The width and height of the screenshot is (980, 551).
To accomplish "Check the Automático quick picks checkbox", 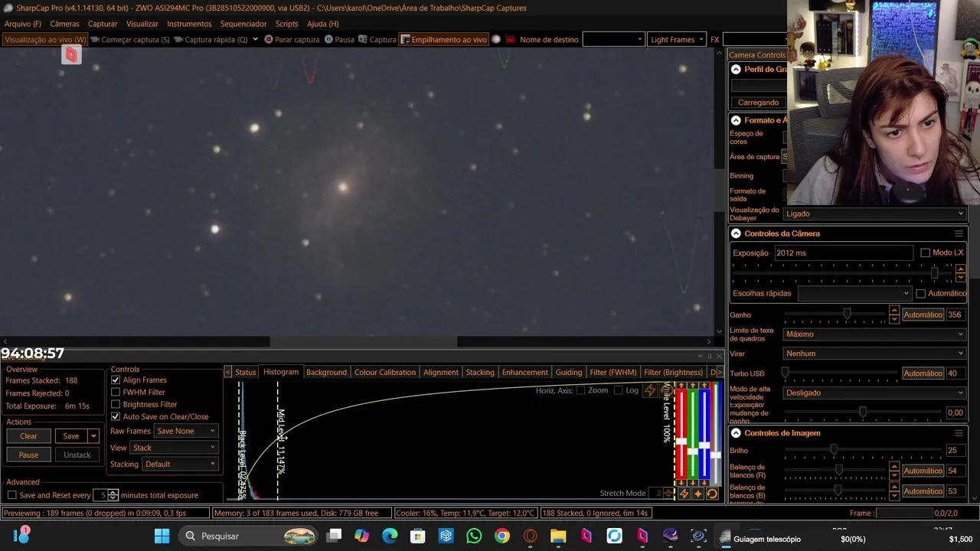I will pyautogui.click(x=920, y=293).
